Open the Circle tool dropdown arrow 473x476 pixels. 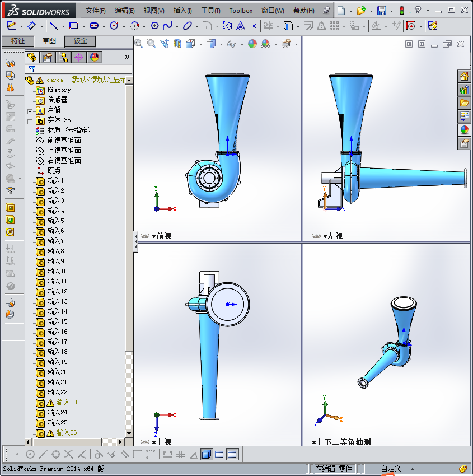pyautogui.click(x=124, y=27)
